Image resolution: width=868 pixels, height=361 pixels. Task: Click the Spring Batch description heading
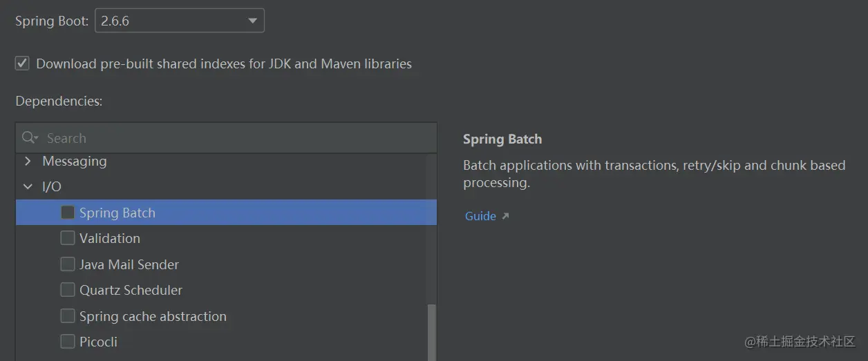click(x=502, y=139)
